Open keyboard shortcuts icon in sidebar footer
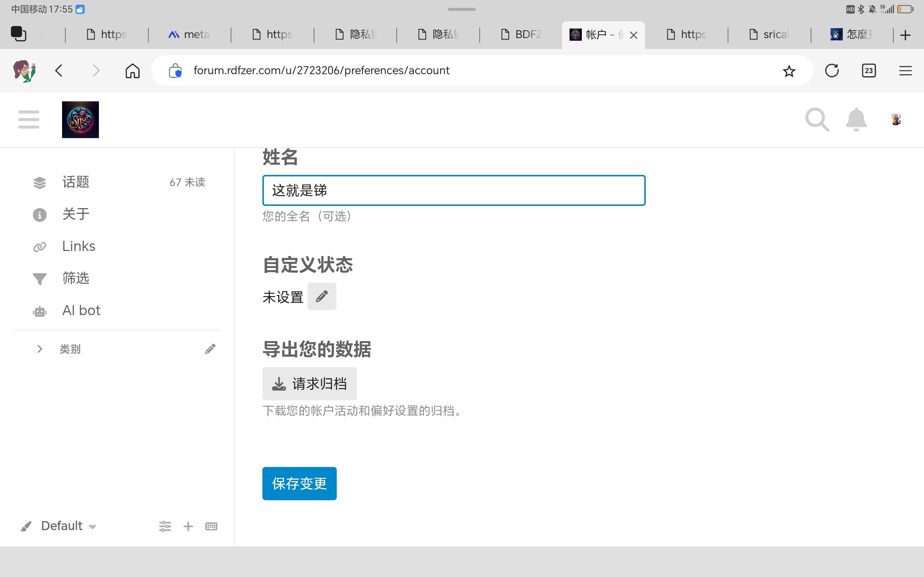The height and width of the screenshot is (577, 924). (x=211, y=526)
